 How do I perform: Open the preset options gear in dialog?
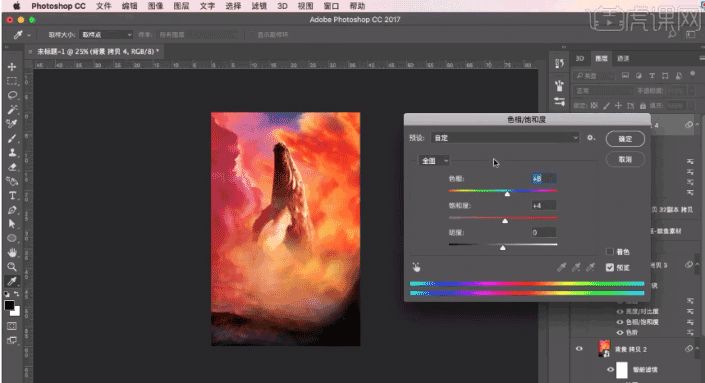[591, 138]
